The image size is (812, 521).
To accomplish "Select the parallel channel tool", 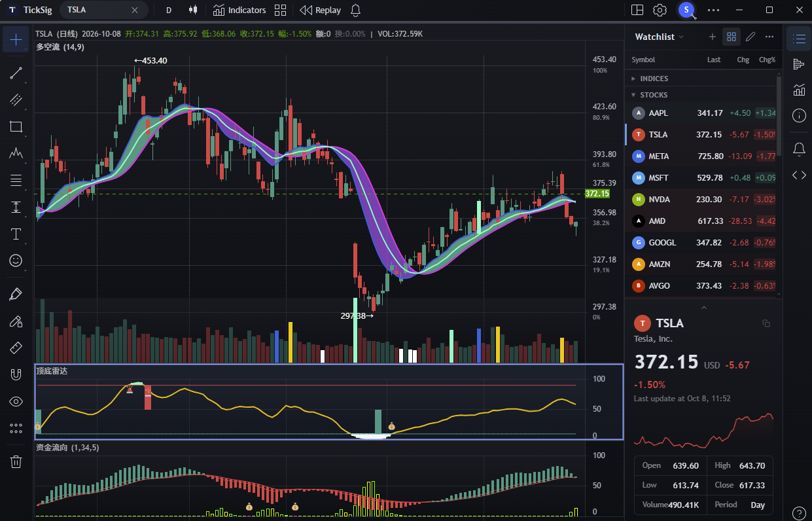I will tap(16, 99).
